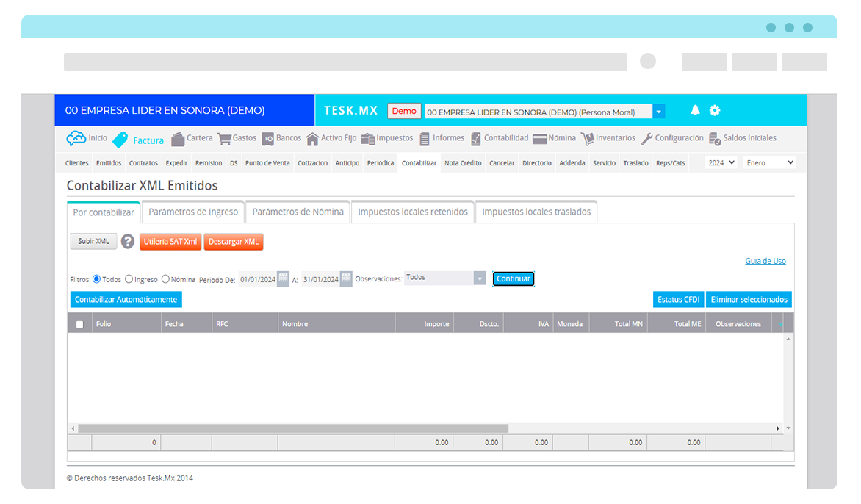The height and width of the screenshot is (504, 861).
Task: Click the Bancos module icon
Action: 269,138
